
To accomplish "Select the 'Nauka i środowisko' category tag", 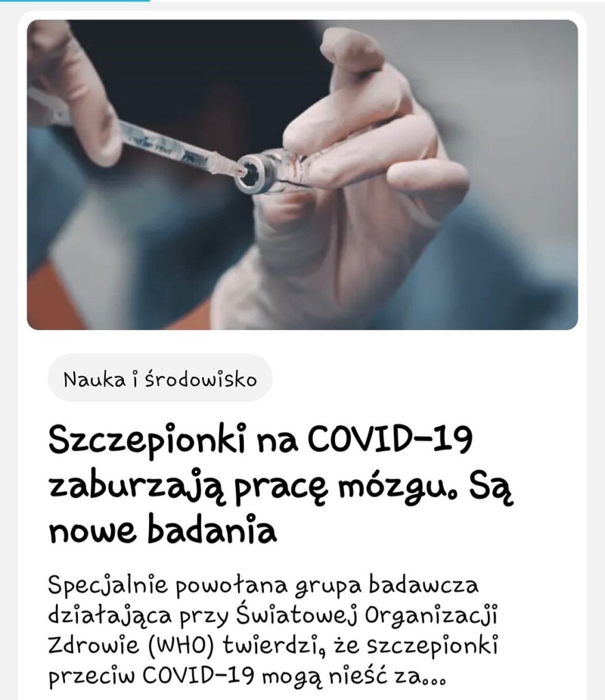I will (x=160, y=378).
